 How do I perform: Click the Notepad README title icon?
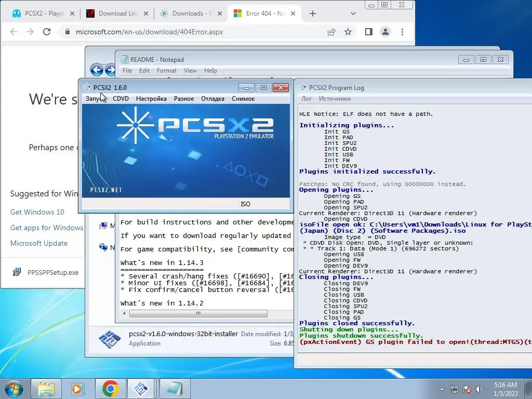tap(125, 59)
